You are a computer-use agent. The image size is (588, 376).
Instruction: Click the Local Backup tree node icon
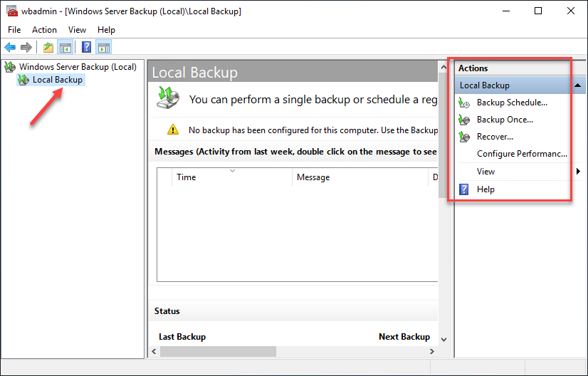click(23, 80)
